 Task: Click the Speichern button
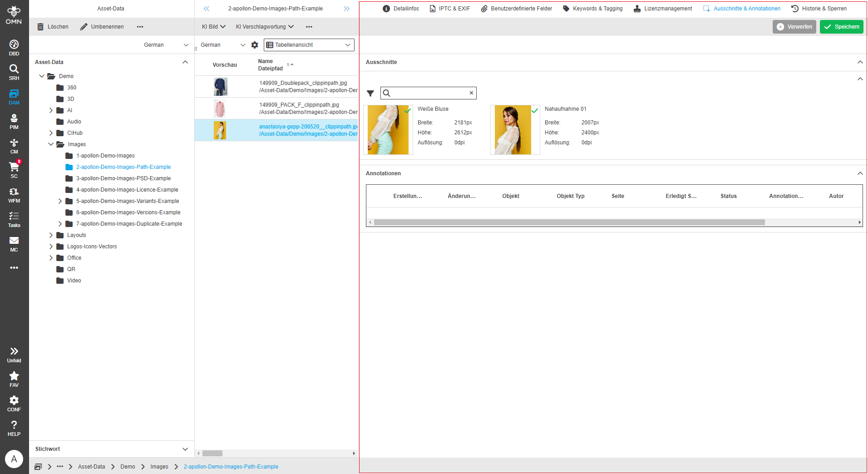coord(841,27)
